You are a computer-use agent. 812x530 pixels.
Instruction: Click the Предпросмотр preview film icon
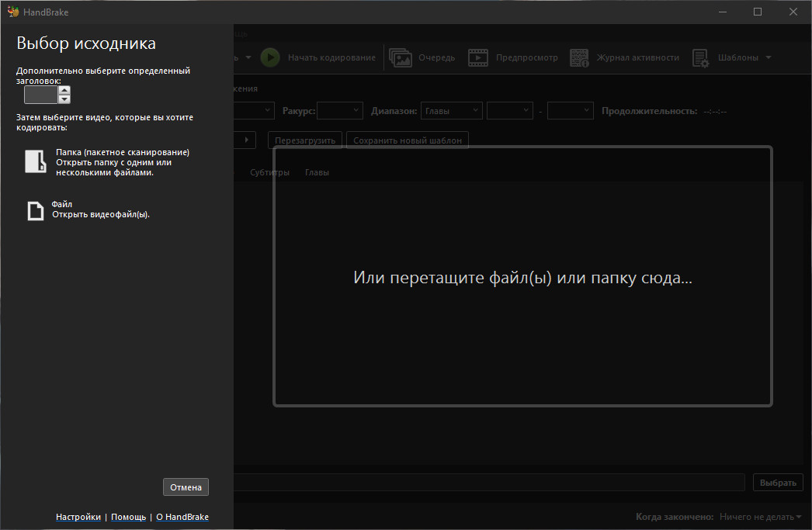click(x=478, y=57)
